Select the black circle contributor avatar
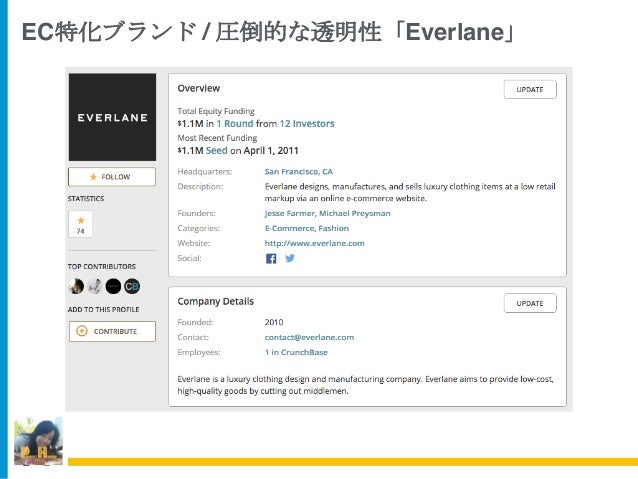 113,286
